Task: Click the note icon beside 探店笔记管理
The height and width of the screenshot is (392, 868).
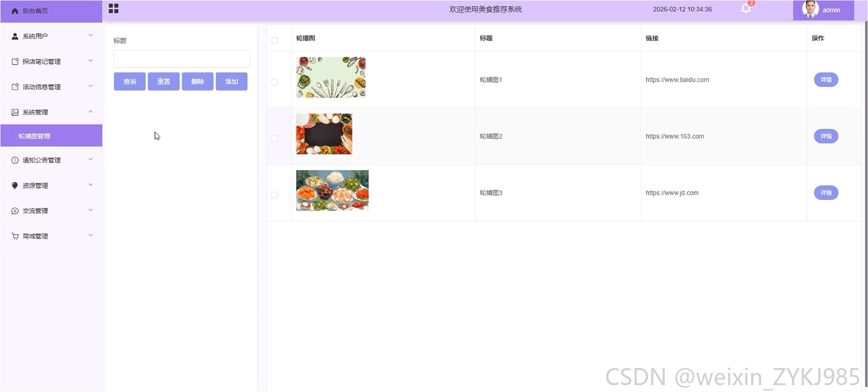Action: pyautogui.click(x=15, y=62)
